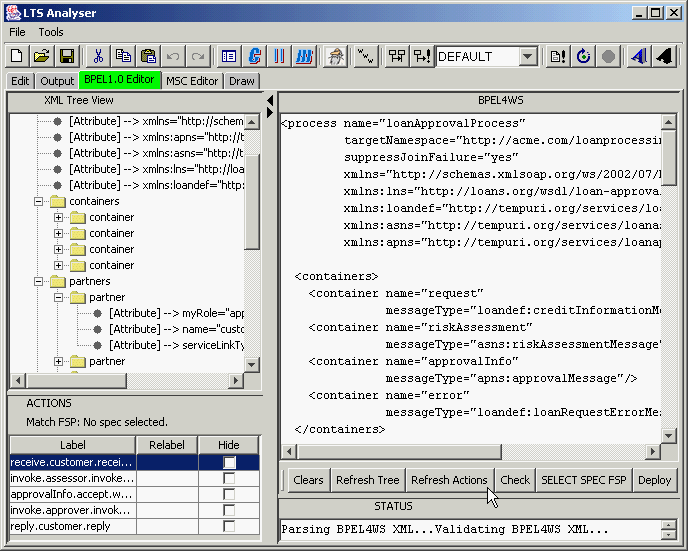Click the Paste clipboard icon
Viewport: 688px width, 551px height.
(148, 56)
